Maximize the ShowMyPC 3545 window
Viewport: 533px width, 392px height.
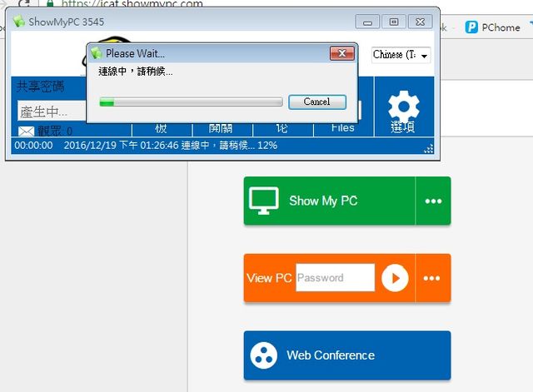[394, 22]
